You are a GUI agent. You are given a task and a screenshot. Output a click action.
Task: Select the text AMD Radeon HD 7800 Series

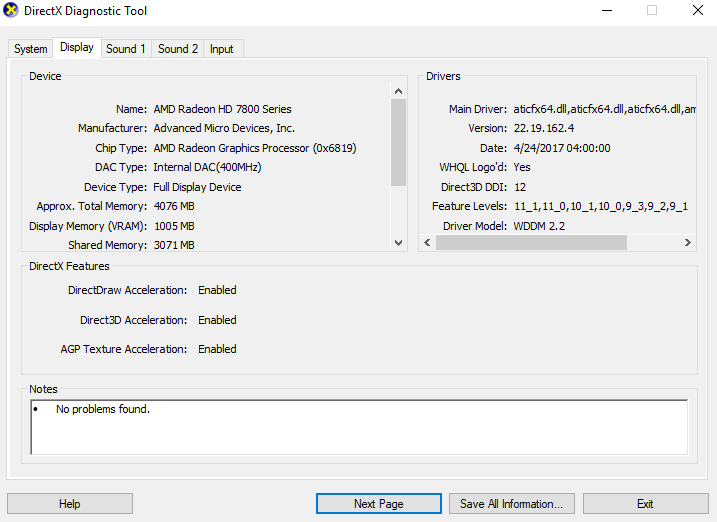tap(222, 109)
